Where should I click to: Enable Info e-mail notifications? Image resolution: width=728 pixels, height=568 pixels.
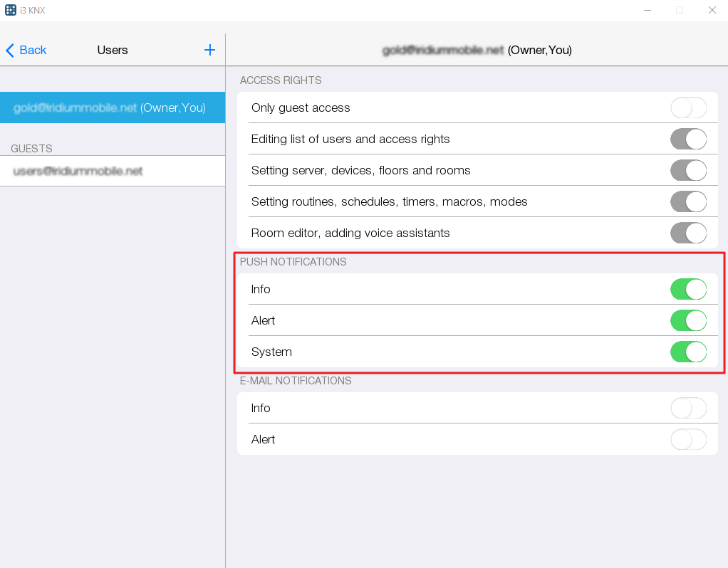(x=688, y=409)
